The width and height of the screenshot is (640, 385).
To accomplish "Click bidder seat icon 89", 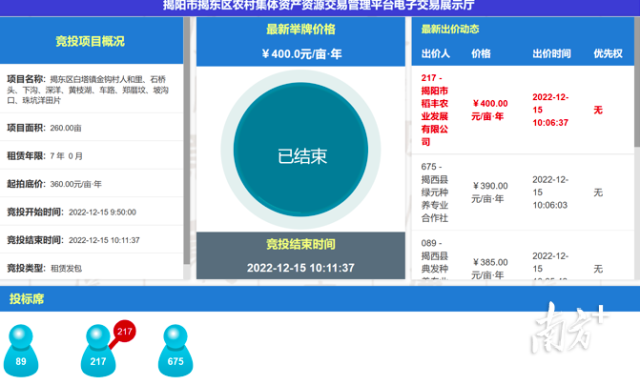I will point(21,350).
